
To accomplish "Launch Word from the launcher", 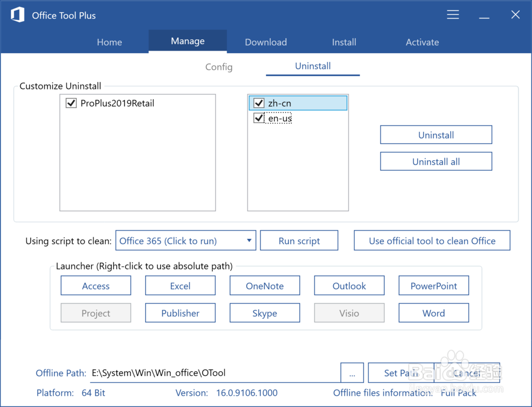I will pyautogui.click(x=434, y=313).
